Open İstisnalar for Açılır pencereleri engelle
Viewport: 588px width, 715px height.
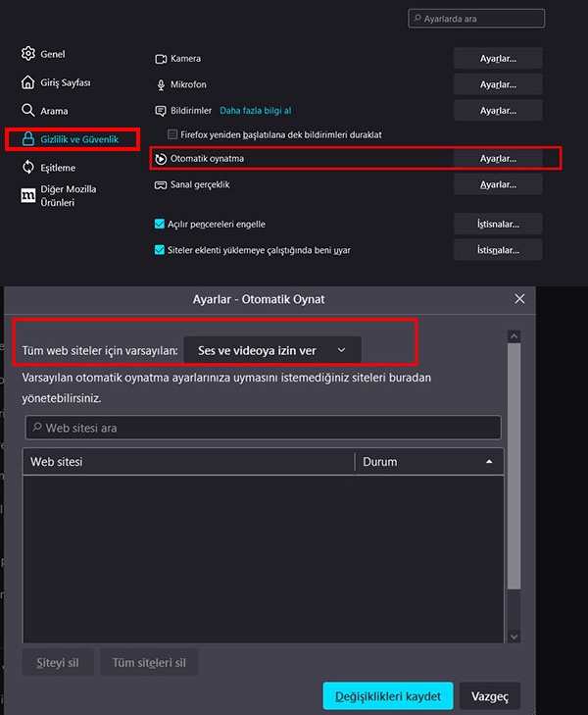click(498, 224)
